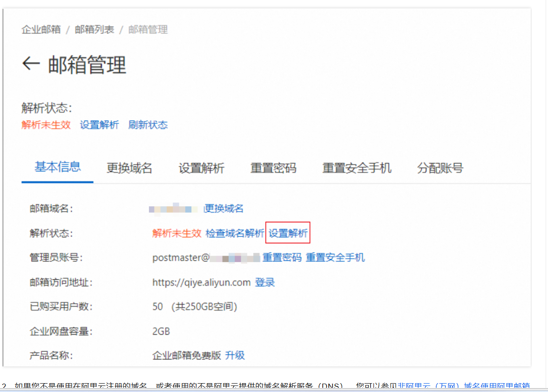Image resolution: width=548 pixels, height=392 pixels.
Task: Click 检查域名解析 in the resolution status row
Action: pos(235,233)
